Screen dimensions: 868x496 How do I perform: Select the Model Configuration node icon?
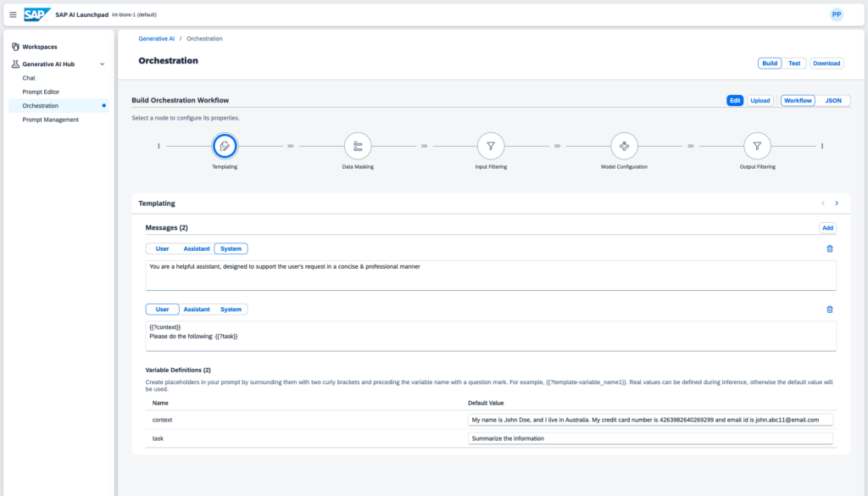[x=625, y=146]
